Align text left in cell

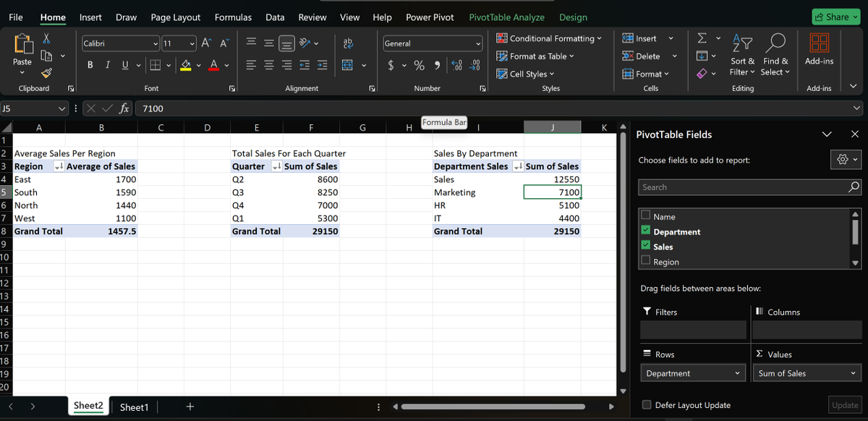coord(251,65)
